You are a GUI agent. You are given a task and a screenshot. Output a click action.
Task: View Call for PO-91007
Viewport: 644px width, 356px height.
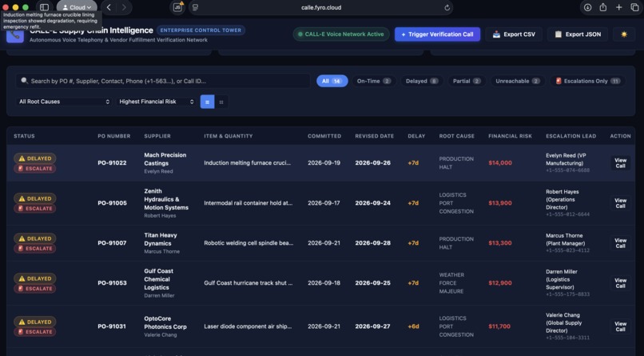pyautogui.click(x=620, y=243)
